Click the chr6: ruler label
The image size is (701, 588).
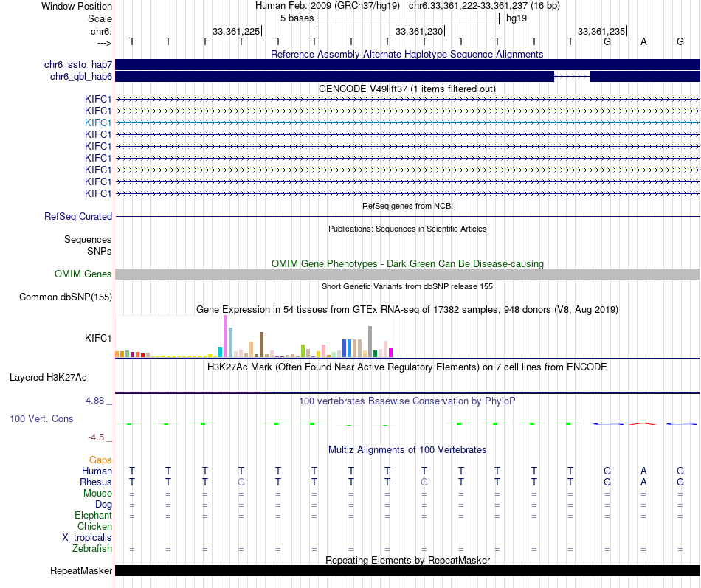click(101, 31)
